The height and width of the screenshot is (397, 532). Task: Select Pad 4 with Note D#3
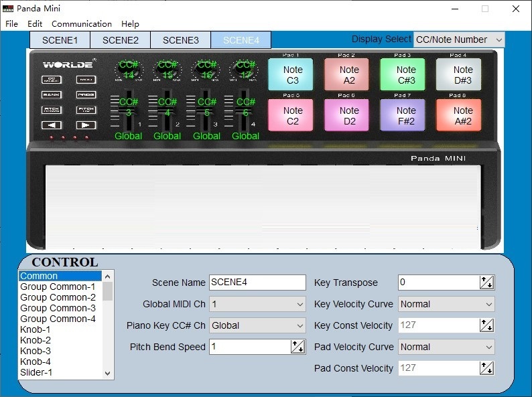click(x=458, y=74)
